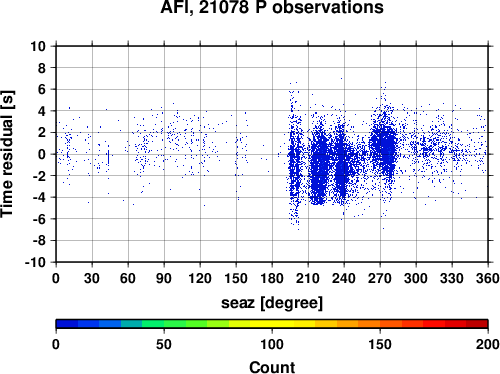This screenshot has width=500, height=374.
Task: Click the x-axis tick label 270
Action: tap(380, 278)
